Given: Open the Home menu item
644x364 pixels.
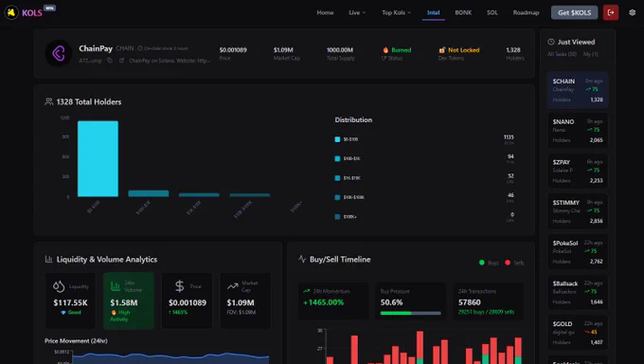Looking at the screenshot, I should 325,12.
